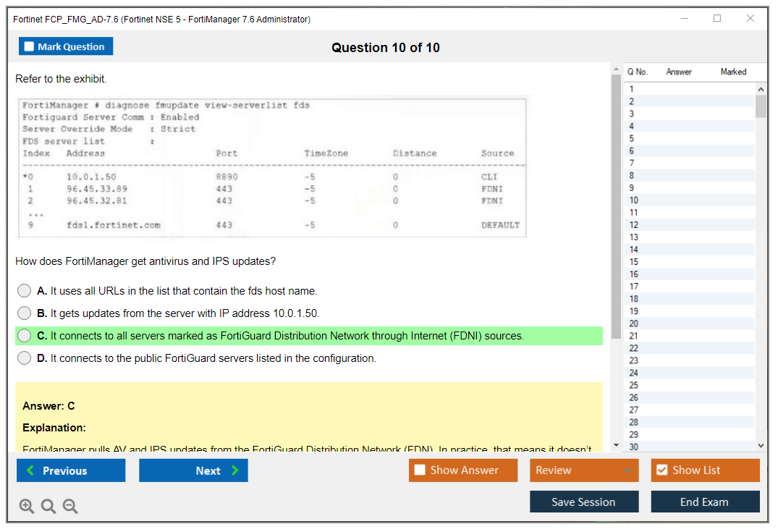Toggle the Show List checkbox off

(x=661, y=470)
